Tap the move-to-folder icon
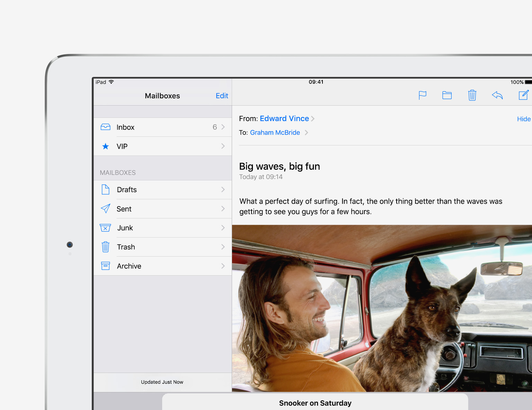 (x=447, y=95)
